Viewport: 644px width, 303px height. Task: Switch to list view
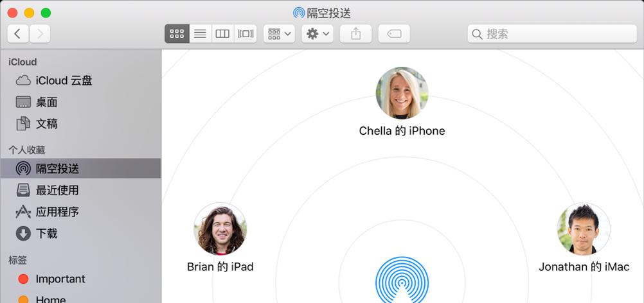click(200, 33)
